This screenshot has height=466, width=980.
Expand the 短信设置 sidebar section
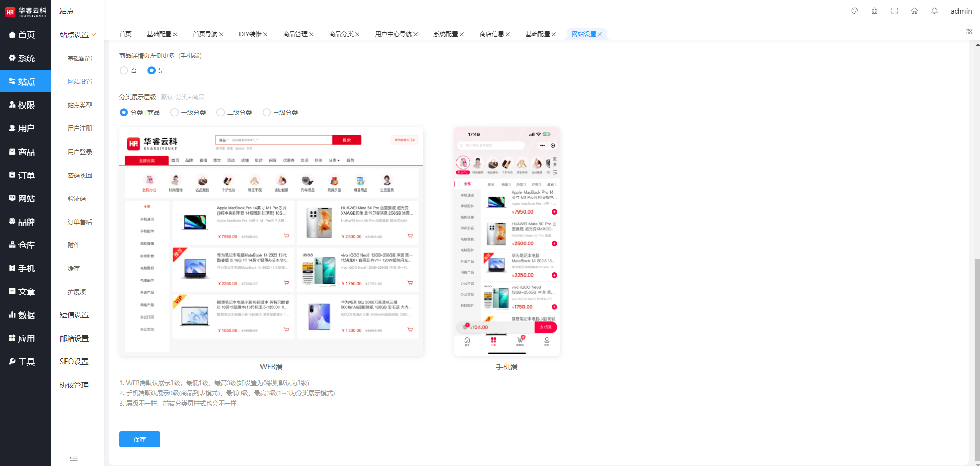[x=74, y=315]
